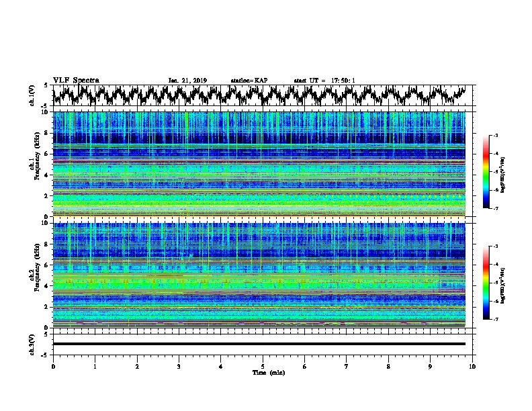Viewport: 532px width, 411px height.
Task: Click the "station=KAP" header label
Action: pyautogui.click(x=249, y=81)
